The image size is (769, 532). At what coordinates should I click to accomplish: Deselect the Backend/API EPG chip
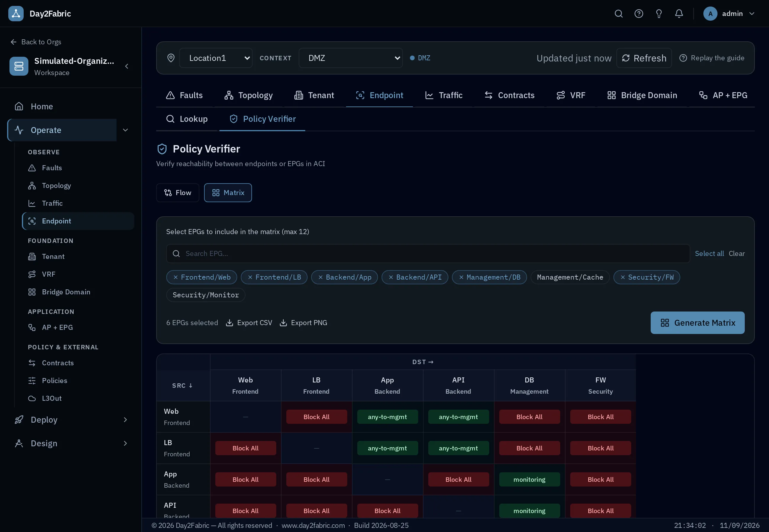[x=415, y=277]
